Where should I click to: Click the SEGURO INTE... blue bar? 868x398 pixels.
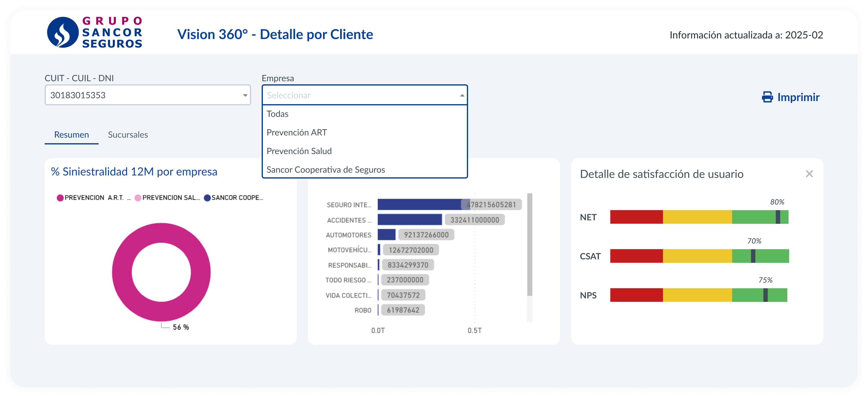pos(419,205)
